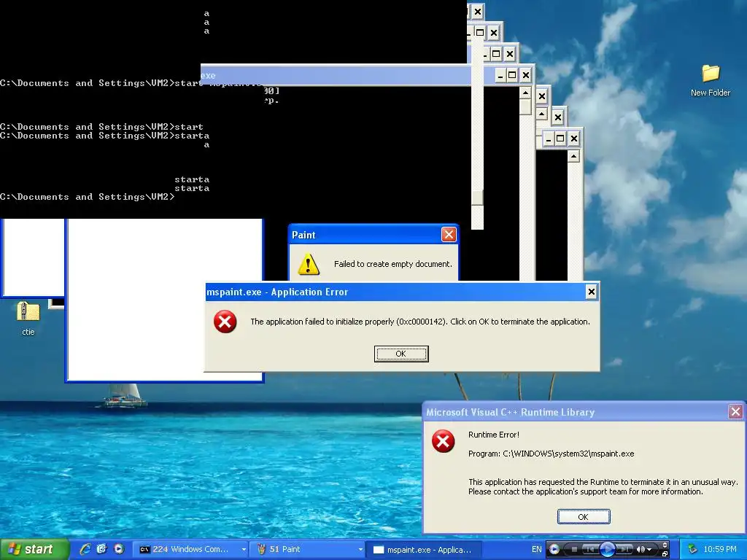The image size is (747, 560).
Task: Go to previous track in media toolbar
Action: coord(589,549)
